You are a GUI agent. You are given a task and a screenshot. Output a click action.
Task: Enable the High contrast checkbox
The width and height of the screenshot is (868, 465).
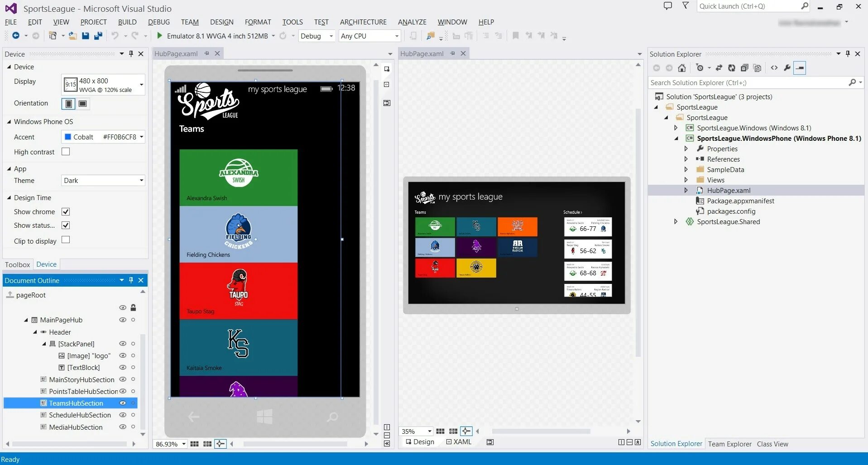[66, 152]
